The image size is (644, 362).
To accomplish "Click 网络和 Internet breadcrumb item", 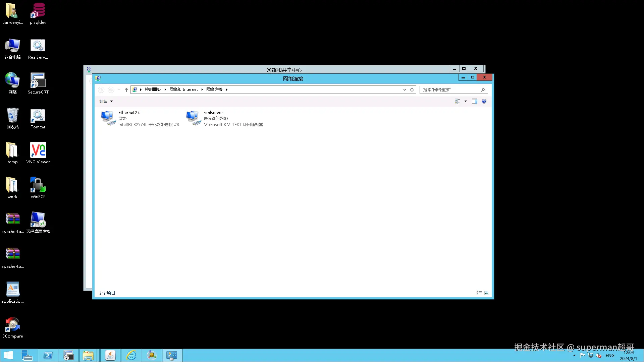I will coord(183,89).
